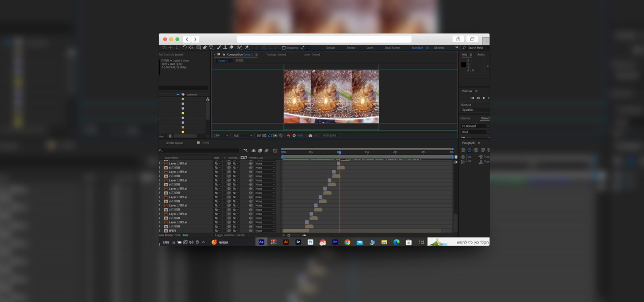This screenshot has height=302, width=644.
Task: Switch to the Default workspace
Action: pyautogui.click(x=331, y=48)
